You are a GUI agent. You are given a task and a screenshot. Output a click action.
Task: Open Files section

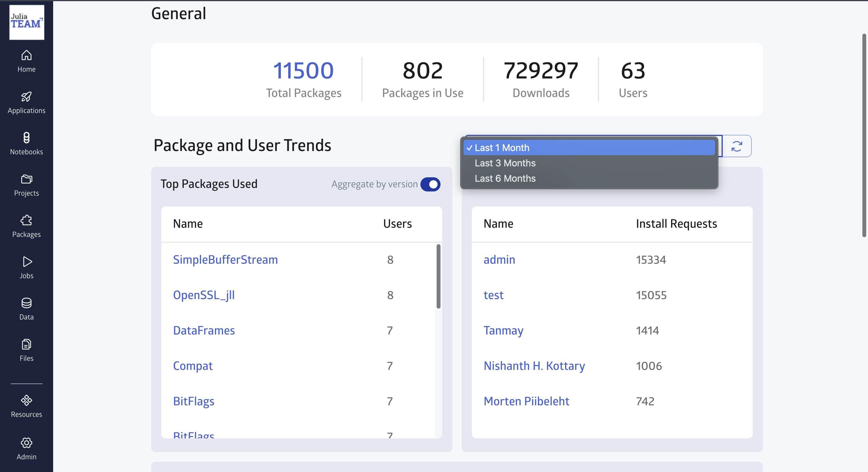26,350
